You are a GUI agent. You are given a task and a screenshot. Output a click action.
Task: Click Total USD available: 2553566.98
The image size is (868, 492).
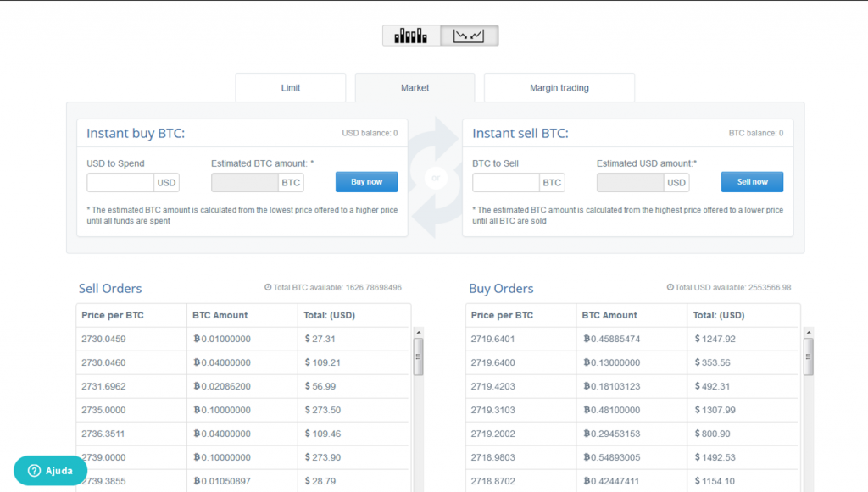pos(733,287)
